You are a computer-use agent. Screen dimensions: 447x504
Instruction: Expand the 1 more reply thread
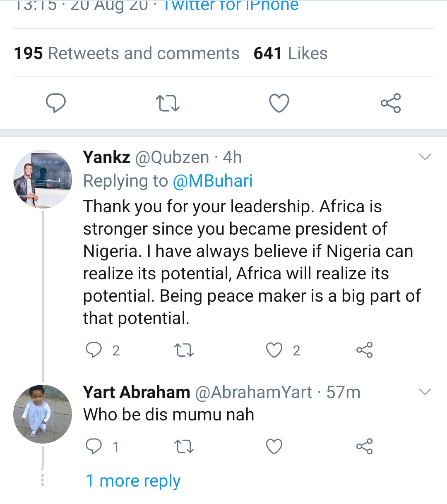pyautogui.click(x=133, y=481)
